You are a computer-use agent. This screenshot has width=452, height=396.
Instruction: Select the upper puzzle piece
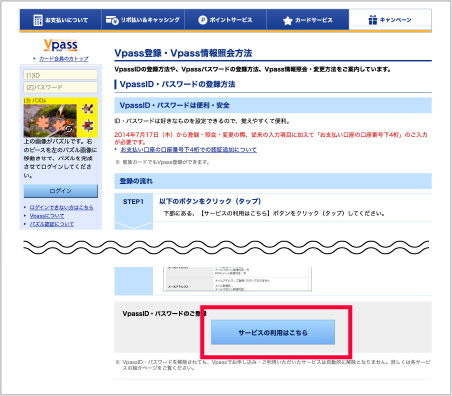pyautogui.click(x=87, y=109)
